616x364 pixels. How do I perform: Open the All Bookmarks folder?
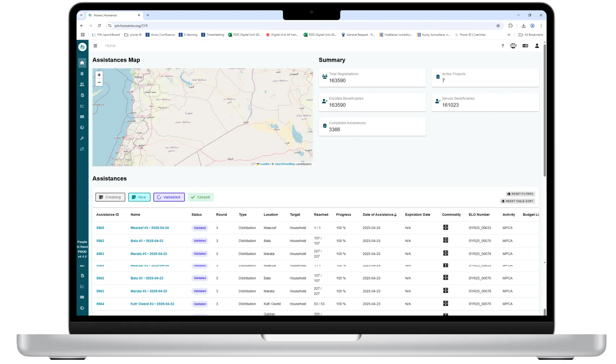[x=531, y=35]
